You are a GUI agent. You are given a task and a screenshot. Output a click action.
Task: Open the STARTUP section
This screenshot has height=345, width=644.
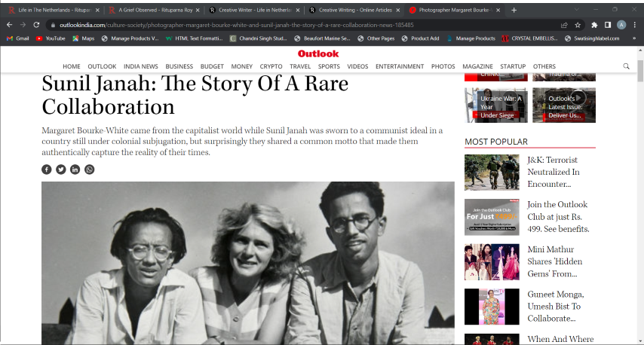[x=513, y=66]
